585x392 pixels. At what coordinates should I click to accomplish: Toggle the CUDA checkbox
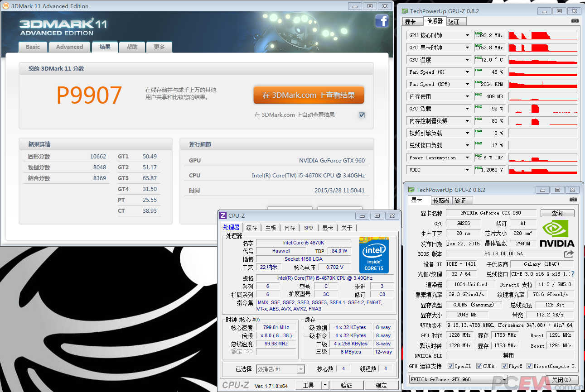point(479,366)
